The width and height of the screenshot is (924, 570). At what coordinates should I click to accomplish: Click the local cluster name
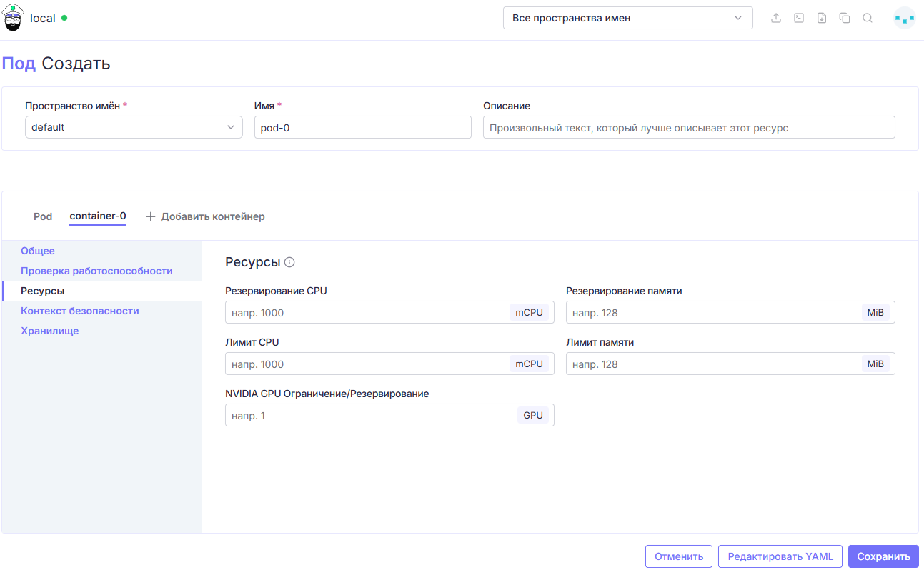[x=43, y=19]
